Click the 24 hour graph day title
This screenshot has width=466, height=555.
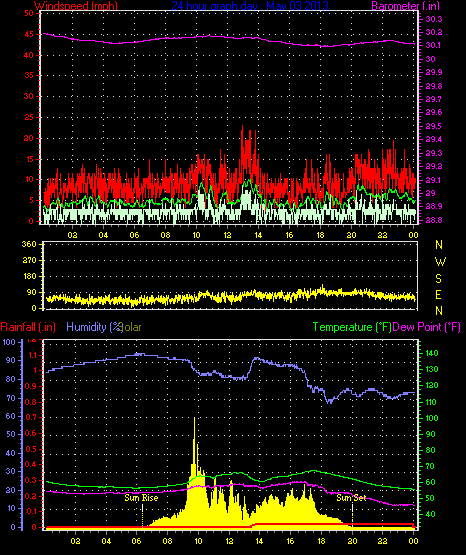250,5
